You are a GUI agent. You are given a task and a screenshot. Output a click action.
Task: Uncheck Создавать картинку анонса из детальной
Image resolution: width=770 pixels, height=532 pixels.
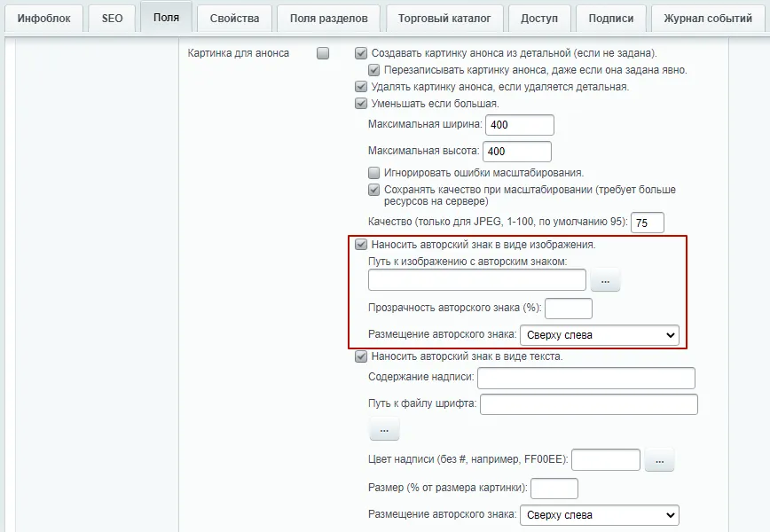[361, 53]
